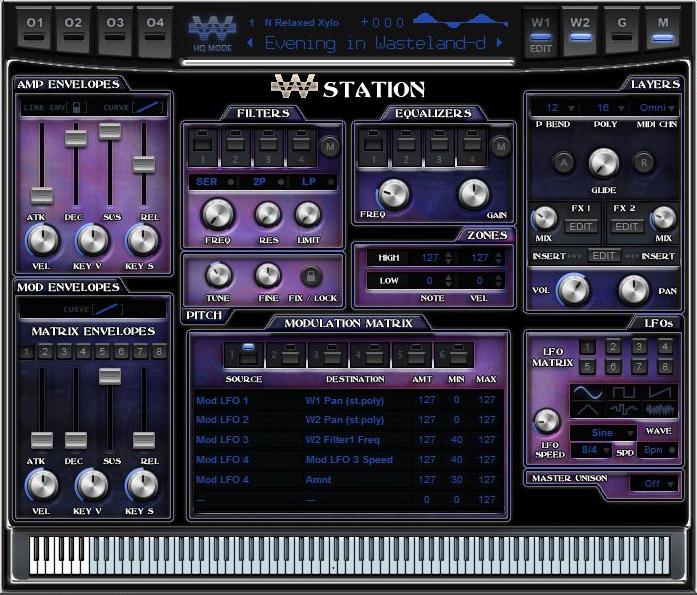This screenshot has height=595, width=697.
Task: Select modulation matrix page 6 button
Action: [x=454, y=354]
